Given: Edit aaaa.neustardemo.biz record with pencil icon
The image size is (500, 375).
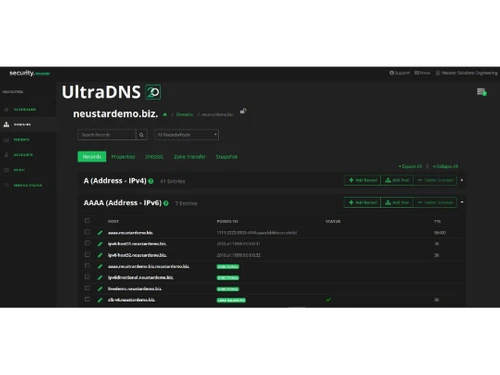Looking at the screenshot, I should [x=100, y=233].
